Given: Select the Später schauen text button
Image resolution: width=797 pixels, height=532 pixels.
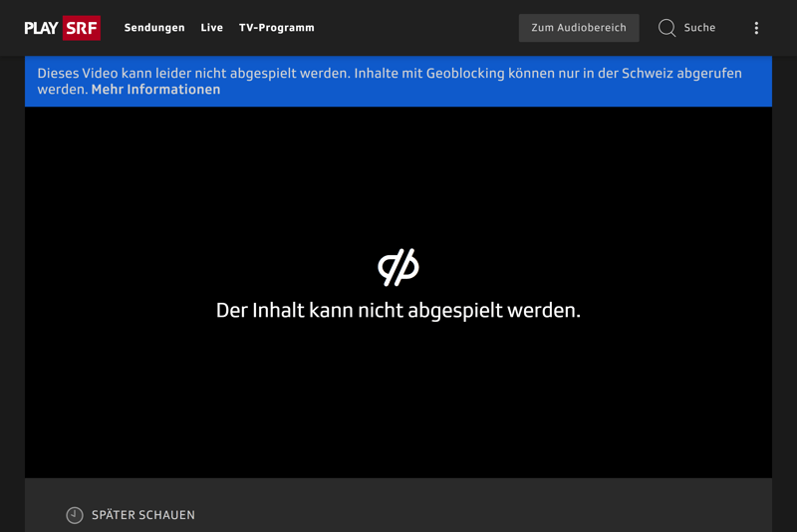Looking at the screenshot, I should 143,515.
